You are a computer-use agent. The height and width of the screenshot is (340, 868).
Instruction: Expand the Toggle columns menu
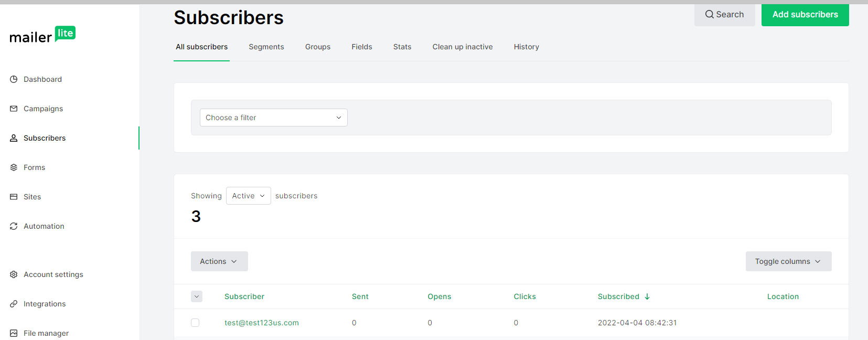pos(788,261)
